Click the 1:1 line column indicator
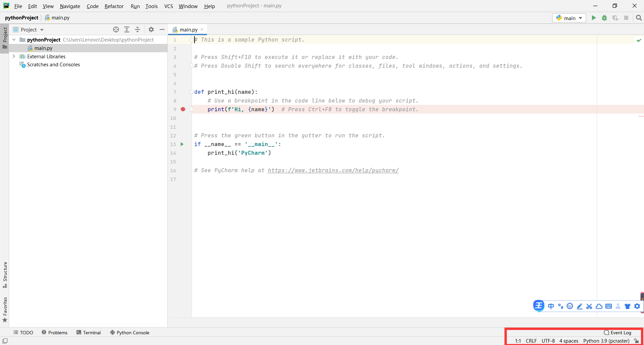The height and width of the screenshot is (345, 644). pyautogui.click(x=518, y=341)
